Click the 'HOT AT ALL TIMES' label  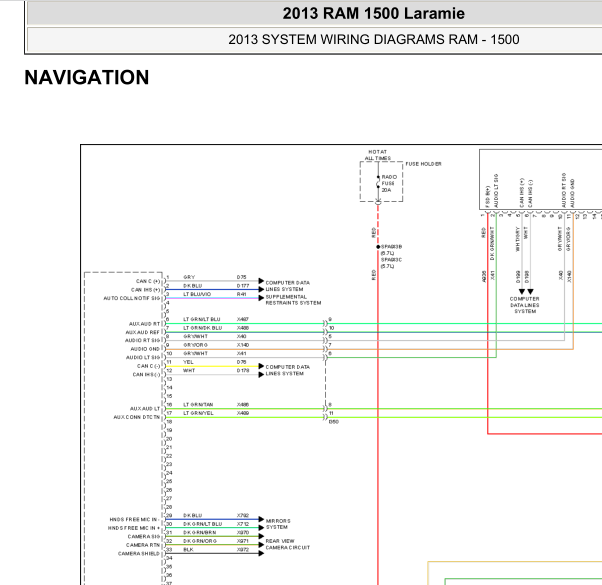point(378,155)
